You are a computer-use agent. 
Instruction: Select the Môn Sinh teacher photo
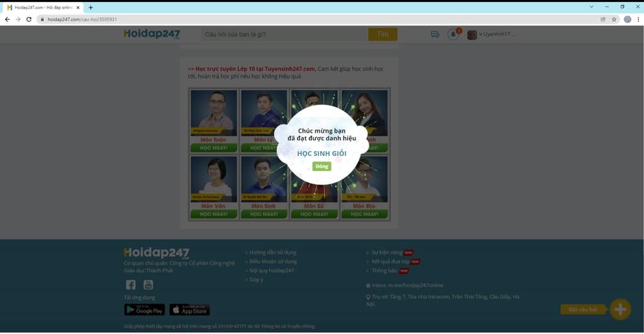click(264, 179)
